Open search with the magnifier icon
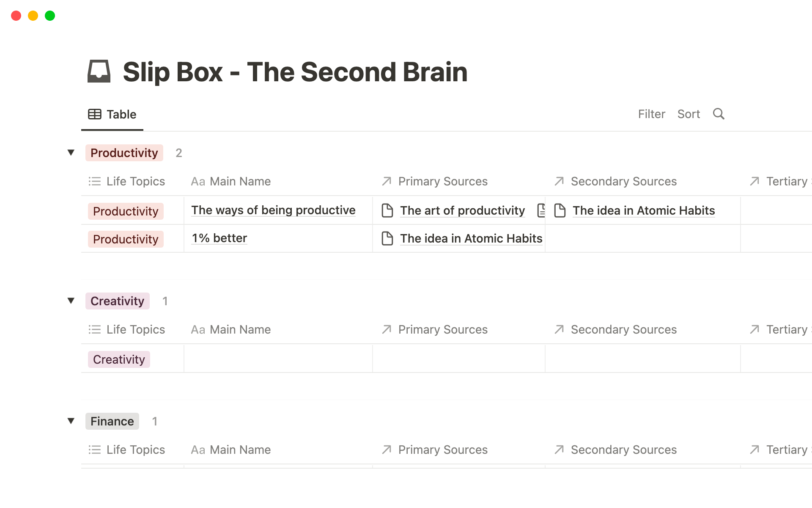The width and height of the screenshot is (812, 508). 719,114
